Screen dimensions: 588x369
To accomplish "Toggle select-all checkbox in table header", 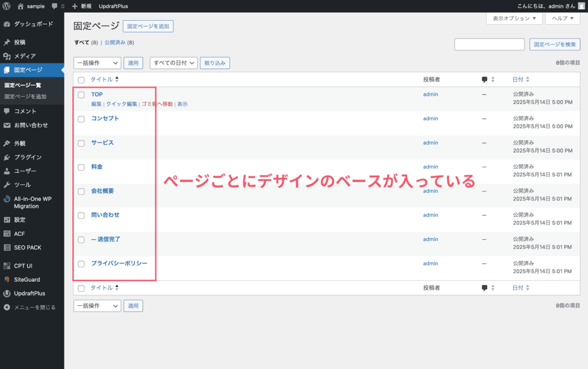I will point(81,80).
